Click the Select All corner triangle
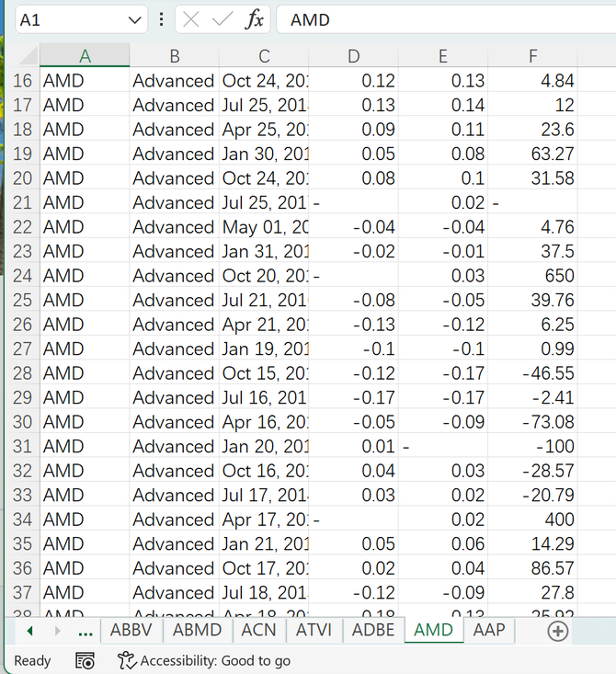 click(29, 56)
